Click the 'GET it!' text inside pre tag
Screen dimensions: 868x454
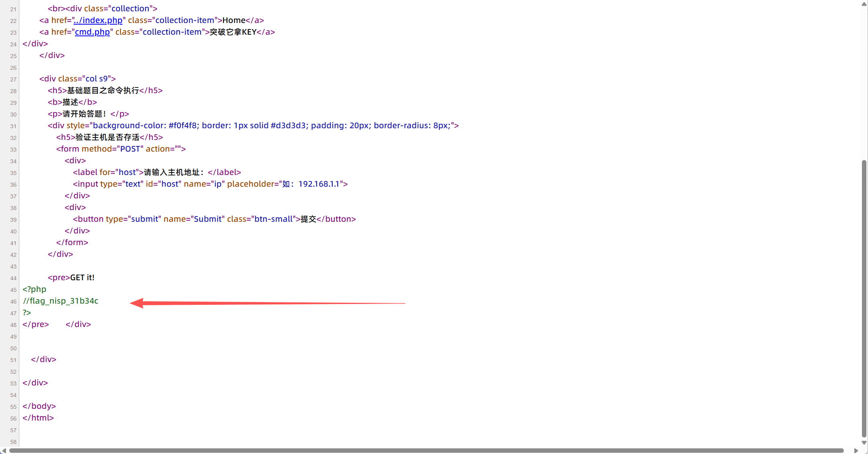pyautogui.click(x=82, y=277)
